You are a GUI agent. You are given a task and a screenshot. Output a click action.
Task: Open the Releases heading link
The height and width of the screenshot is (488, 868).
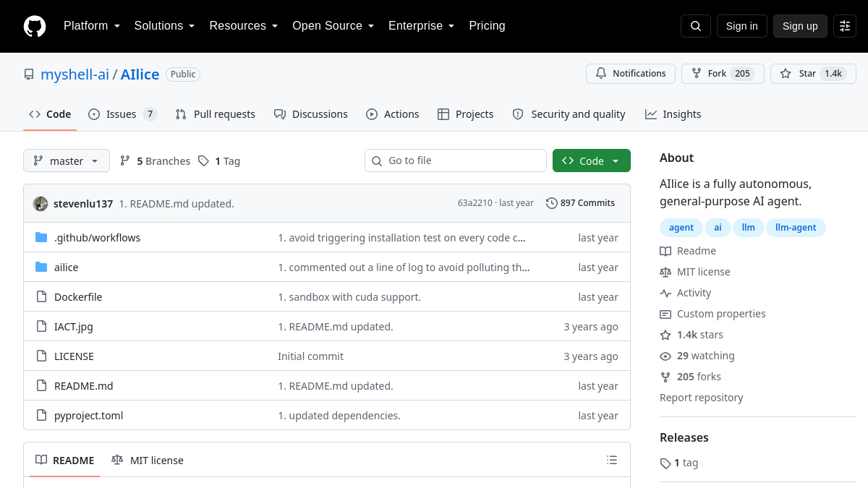coord(684,437)
